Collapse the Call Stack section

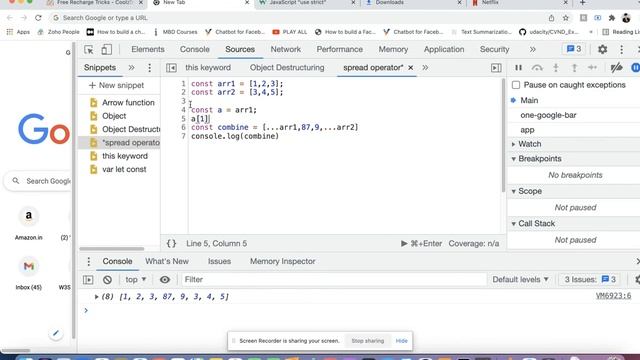(x=513, y=224)
